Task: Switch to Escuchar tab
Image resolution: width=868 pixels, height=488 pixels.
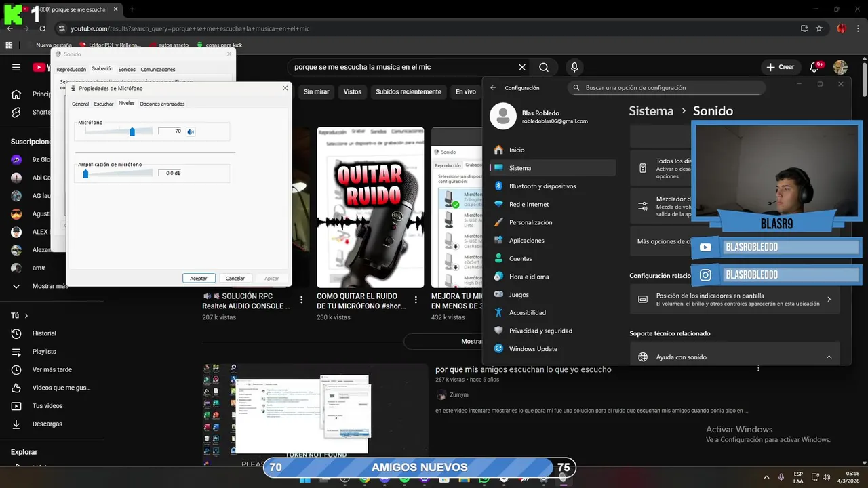Action: 104,104
